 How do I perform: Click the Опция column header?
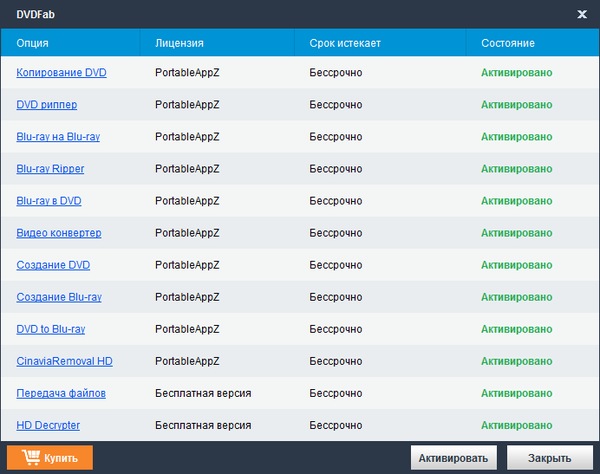(x=33, y=43)
